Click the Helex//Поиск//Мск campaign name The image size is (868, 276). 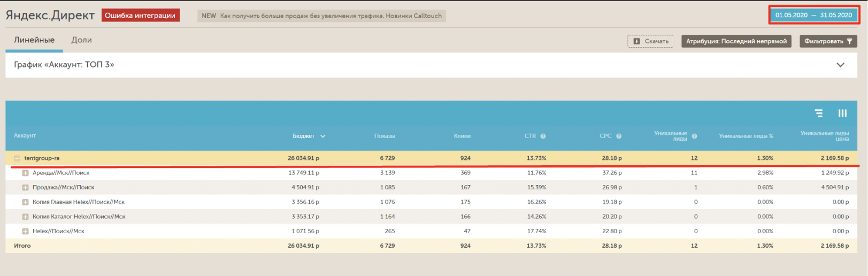[x=58, y=231]
